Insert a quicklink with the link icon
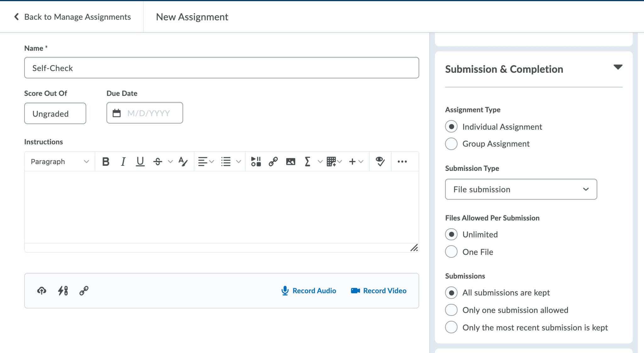Image resolution: width=644 pixels, height=353 pixels. (272, 161)
